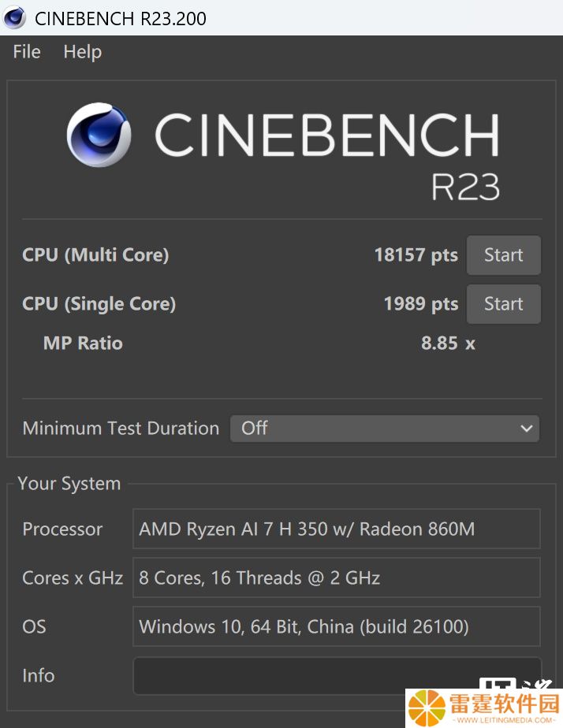Click the orange citrus watermark logo

427,708
